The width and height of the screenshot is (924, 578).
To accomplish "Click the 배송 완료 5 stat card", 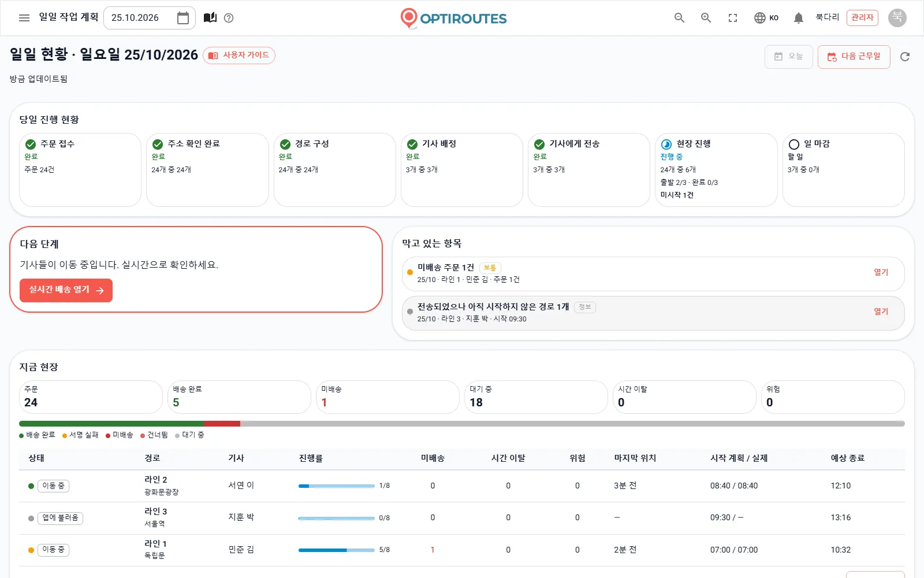I will click(239, 397).
